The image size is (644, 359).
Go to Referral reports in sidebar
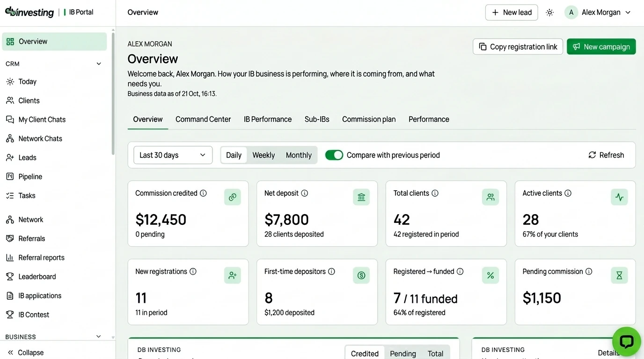(x=55, y=258)
